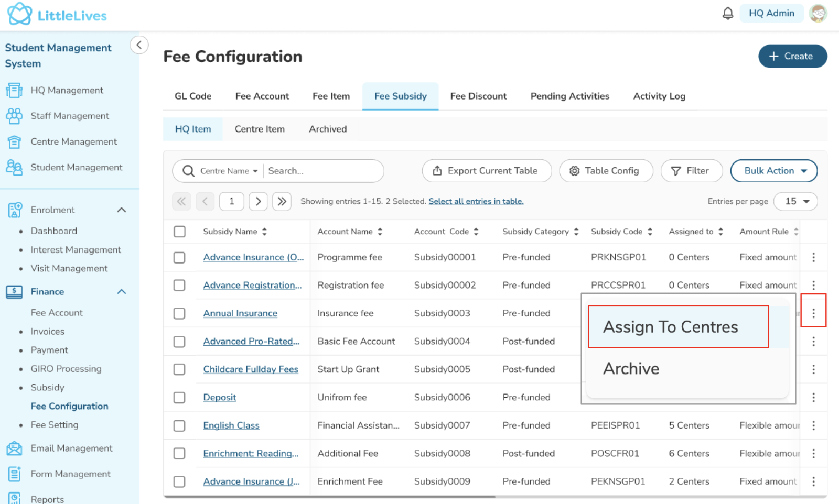Select the Deposit row checkbox
Screen dimensions: 839x504
click(x=179, y=398)
